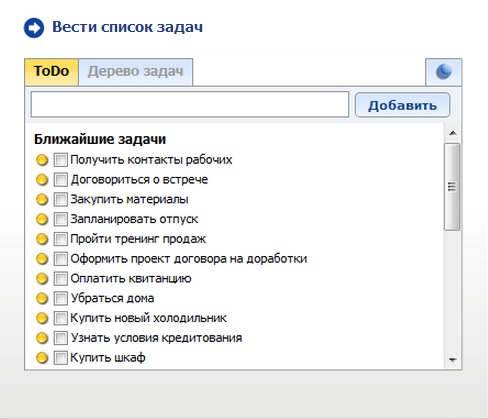Click yellow dot beside Купить шкаф
Viewport: 488px width, 419px height.
coord(42,358)
